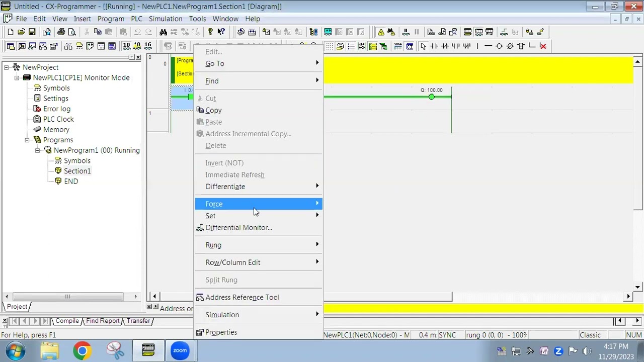644x362 pixels.
Task: Collapse the NewPLC1[CP1E] Monitor Mode node
Action: (17, 78)
